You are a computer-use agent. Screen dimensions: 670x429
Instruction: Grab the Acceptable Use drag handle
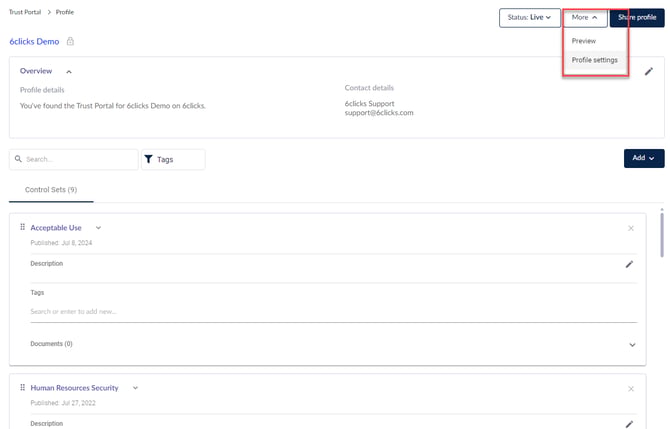tap(22, 228)
